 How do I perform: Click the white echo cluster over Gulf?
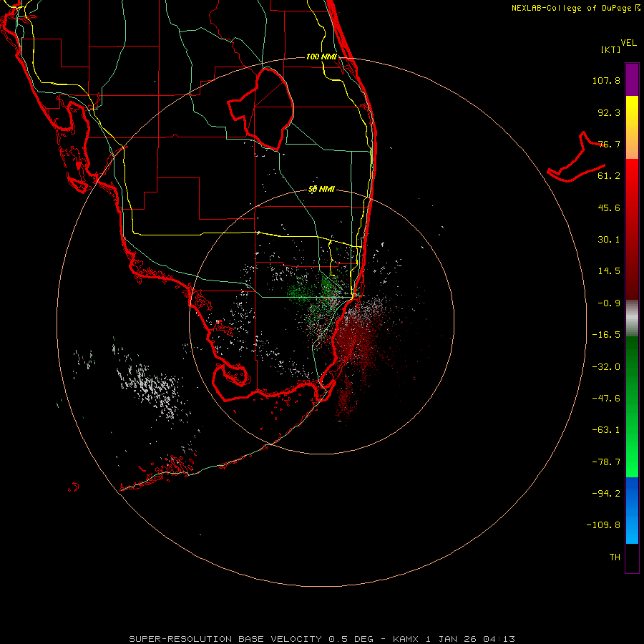150,386
